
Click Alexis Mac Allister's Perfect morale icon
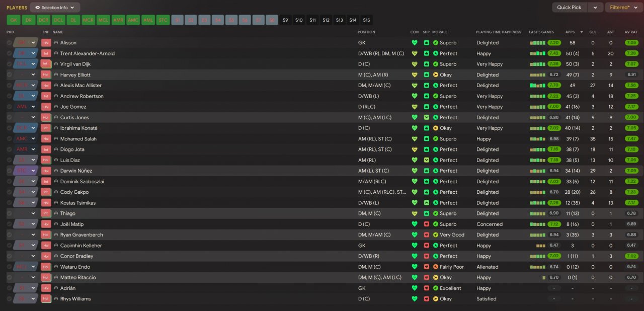pos(435,86)
